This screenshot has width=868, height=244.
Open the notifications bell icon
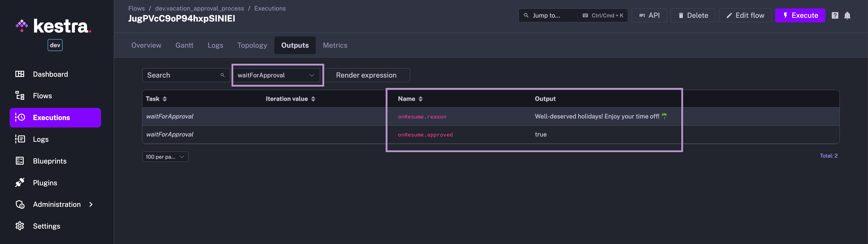point(847,16)
